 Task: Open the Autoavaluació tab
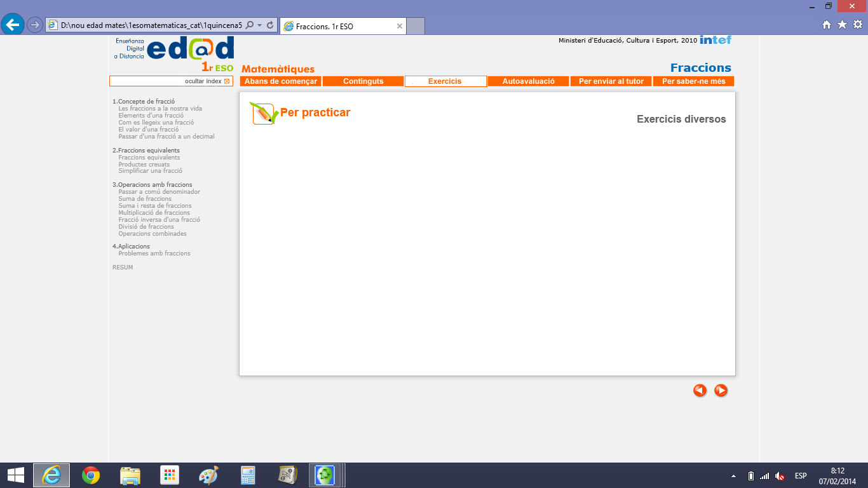pos(528,81)
